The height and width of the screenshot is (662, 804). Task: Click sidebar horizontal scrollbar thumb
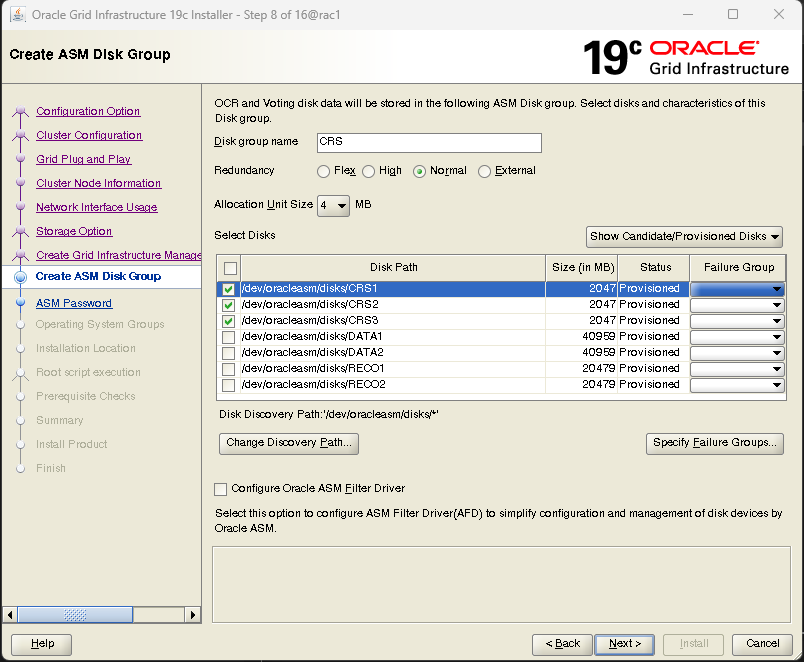pos(75,615)
